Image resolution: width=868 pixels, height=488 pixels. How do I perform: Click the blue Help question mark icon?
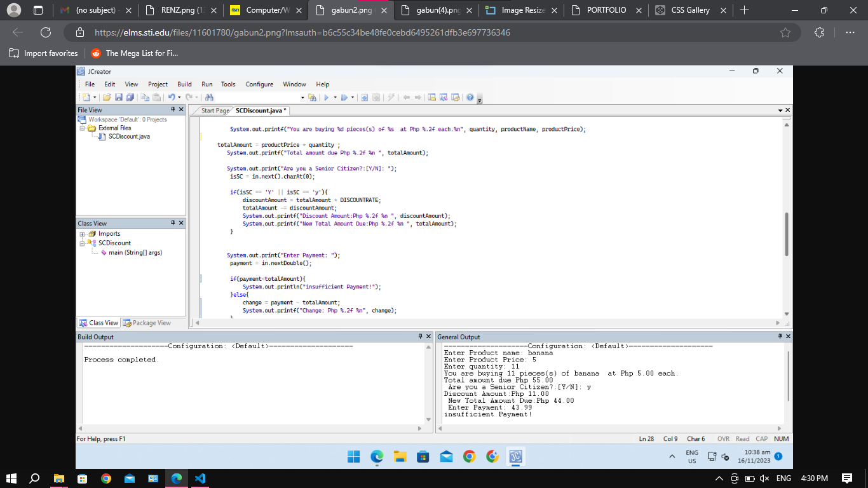click(470, 97)
